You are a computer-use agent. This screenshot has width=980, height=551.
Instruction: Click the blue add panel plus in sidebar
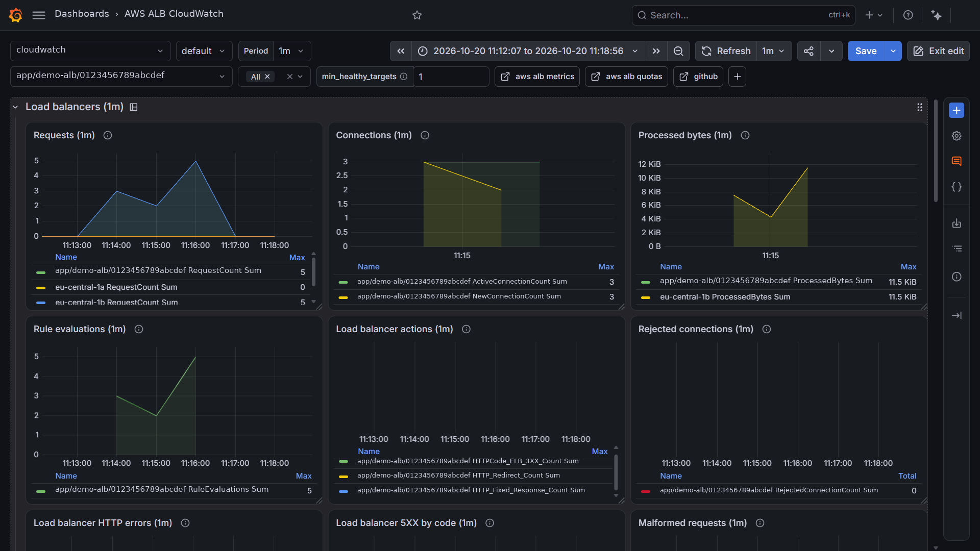click(957, 110)
